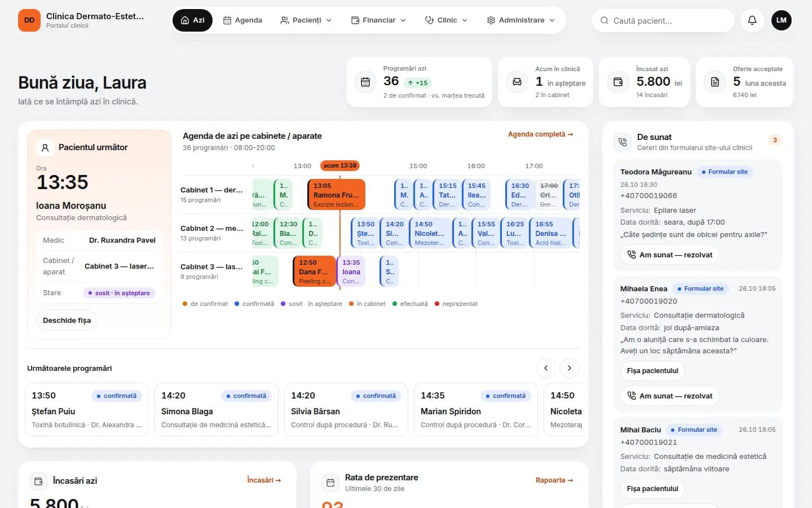Image resolution: width=812 pixels, height=508 pixels.
Task: Open patient file via Deschide fișa
Action: point(67,320)
